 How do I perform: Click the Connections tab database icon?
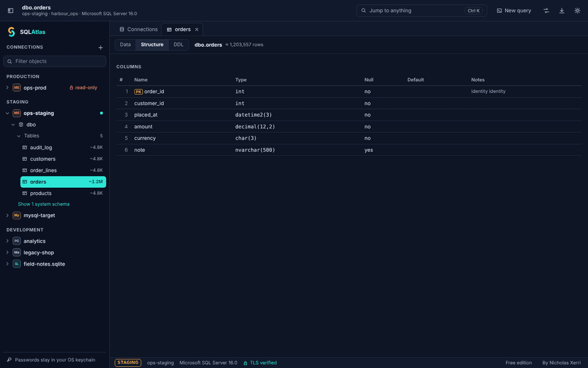[122, 29]
